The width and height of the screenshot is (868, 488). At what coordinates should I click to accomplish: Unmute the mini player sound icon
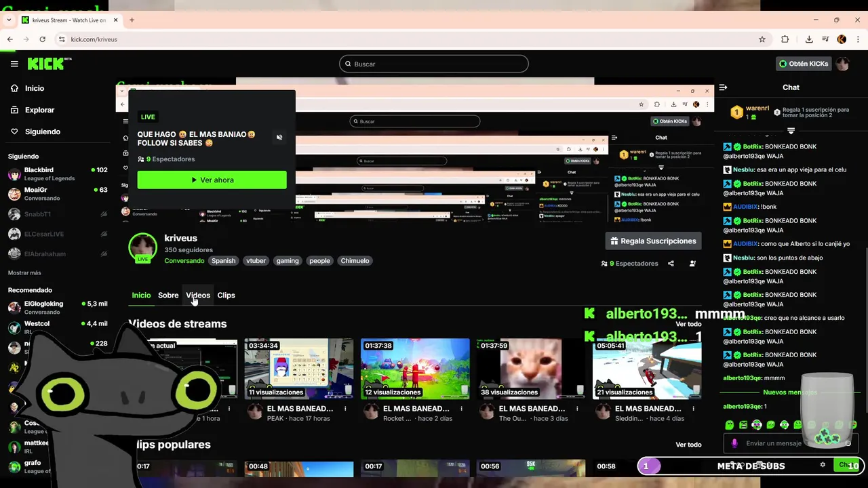279,138
